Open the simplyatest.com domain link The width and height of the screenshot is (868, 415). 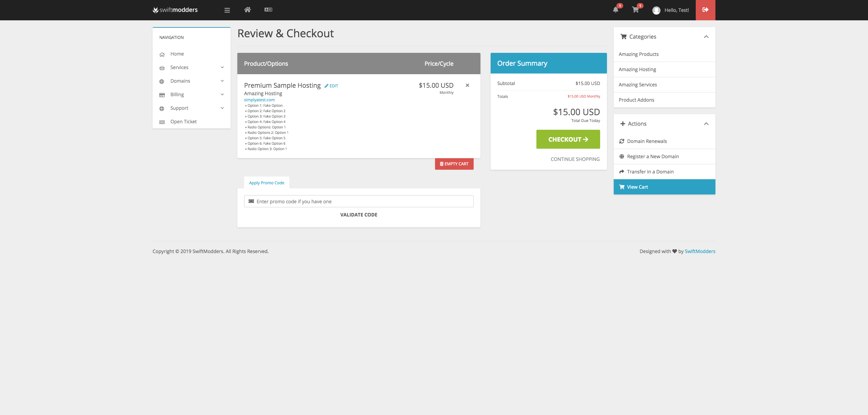click(259, 100)
